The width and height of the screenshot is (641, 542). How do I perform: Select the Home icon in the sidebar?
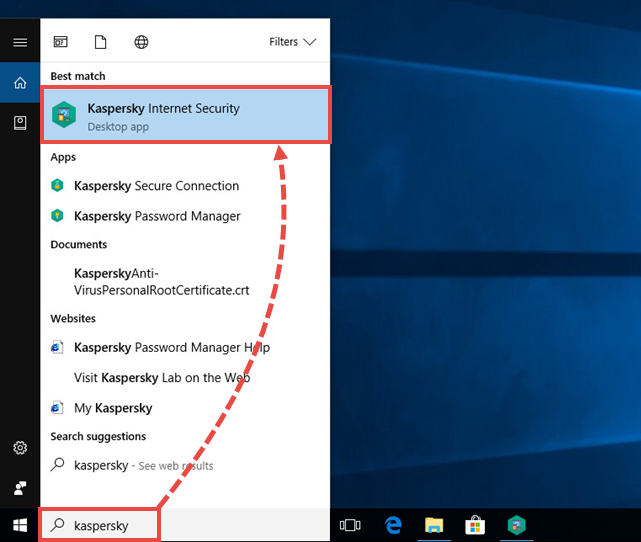(x=20, y=83)
